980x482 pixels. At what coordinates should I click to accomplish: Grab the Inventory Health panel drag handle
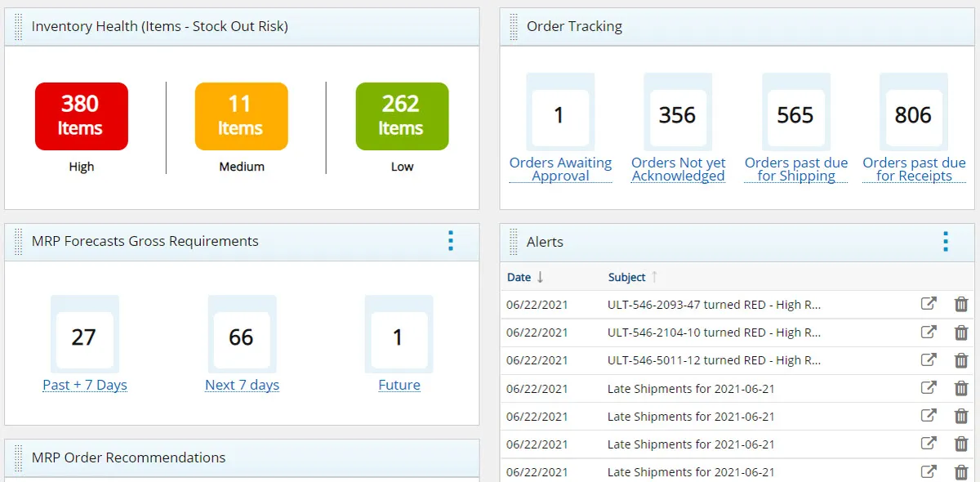[x=19, y=26]
